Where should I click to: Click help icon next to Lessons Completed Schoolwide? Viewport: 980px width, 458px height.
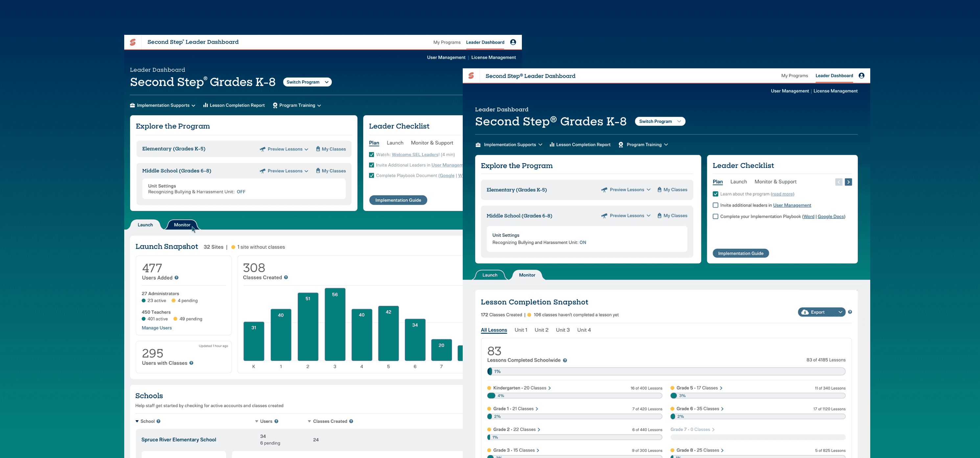(x=565, y=360)
